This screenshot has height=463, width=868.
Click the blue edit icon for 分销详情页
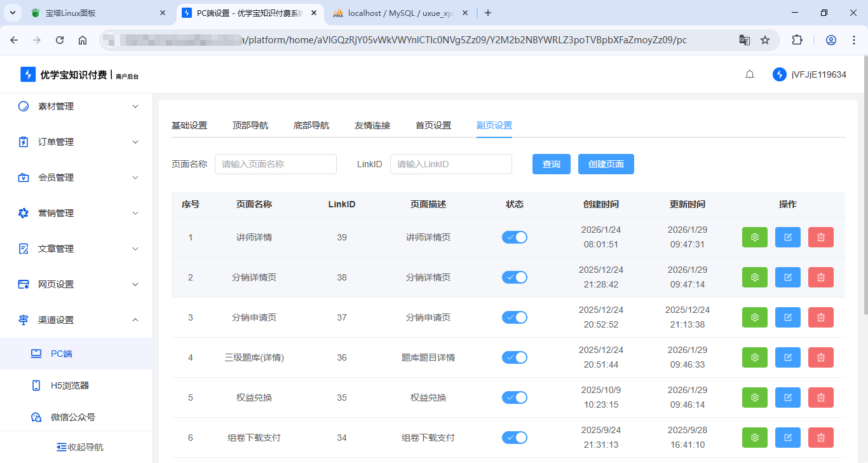click(x=788, y=277)
